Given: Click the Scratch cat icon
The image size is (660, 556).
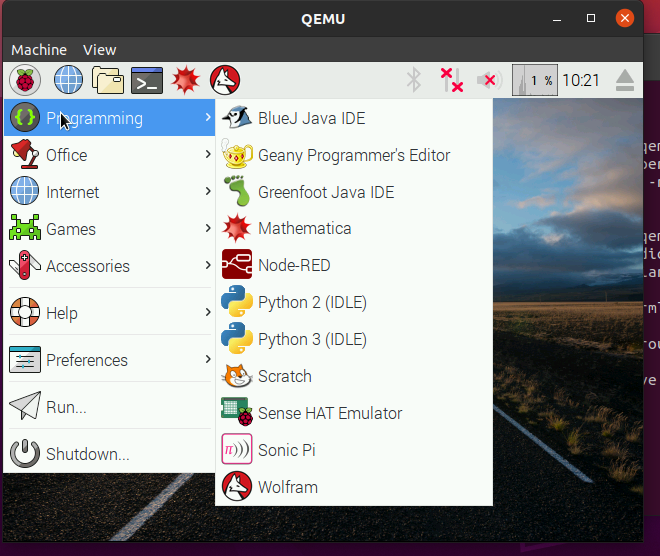Looking at the screenshot, I should (x=237, y=375).
